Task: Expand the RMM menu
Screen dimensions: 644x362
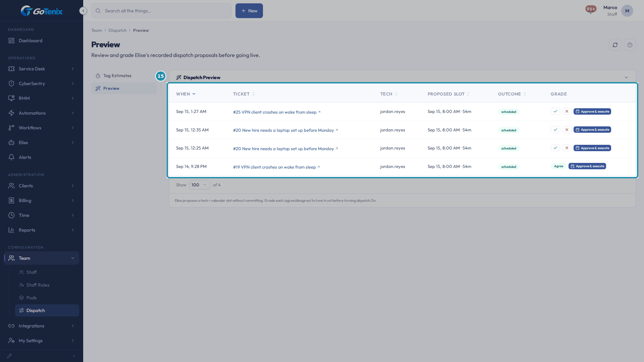Action: tap(42, 98)
